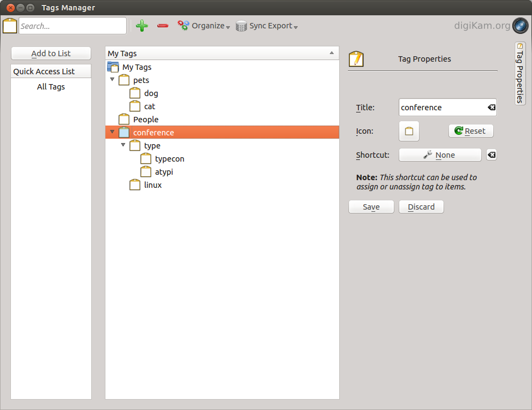The height and width of the screenshot is (410, 532).
Task: Click the red minus delete tag icon
Action: point(163,26)
